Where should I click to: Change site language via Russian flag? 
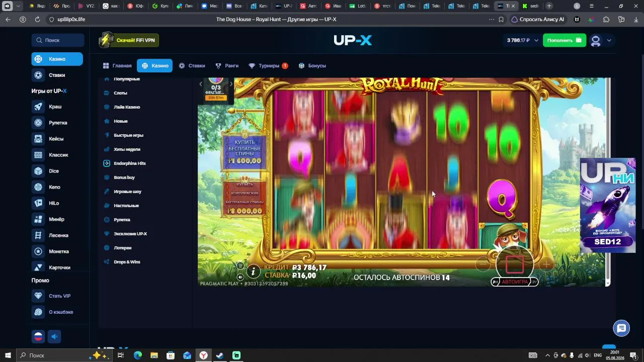click(38, 336)
